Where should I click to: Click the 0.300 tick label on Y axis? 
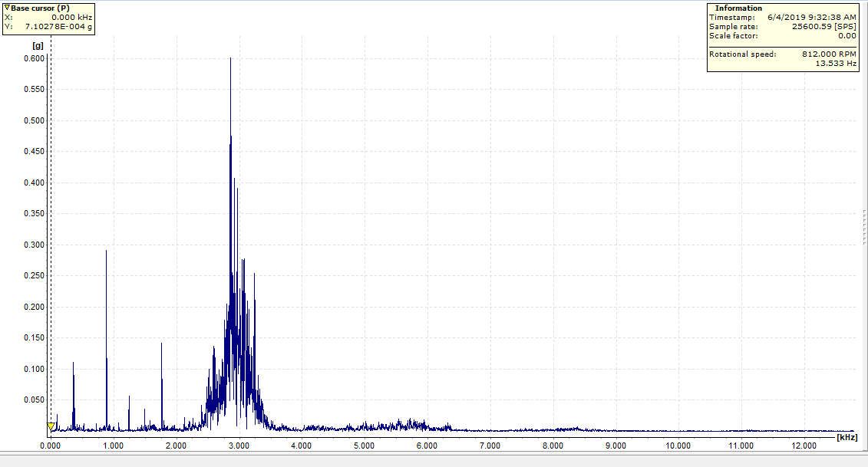[x=34, y=245]
